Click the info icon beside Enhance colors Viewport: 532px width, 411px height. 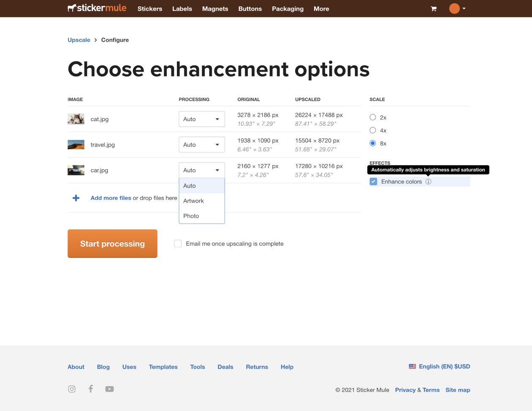click(x=428, y=181)
